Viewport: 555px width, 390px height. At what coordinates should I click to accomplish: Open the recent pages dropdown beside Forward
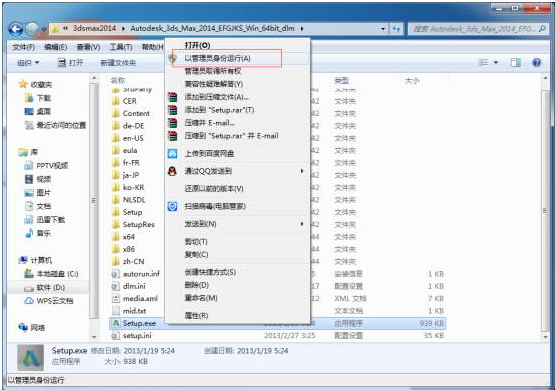click(x=44, y=29)
